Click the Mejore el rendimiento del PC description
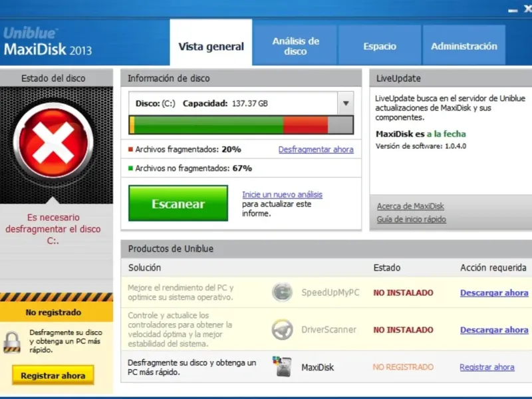The image size is (532, 399). pos(180,292)
